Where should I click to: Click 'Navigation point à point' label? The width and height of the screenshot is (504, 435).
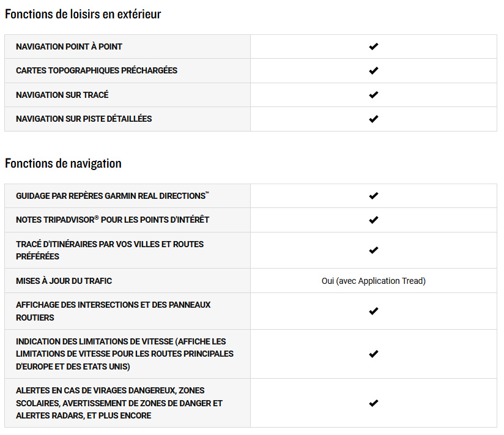click(69, 46)
